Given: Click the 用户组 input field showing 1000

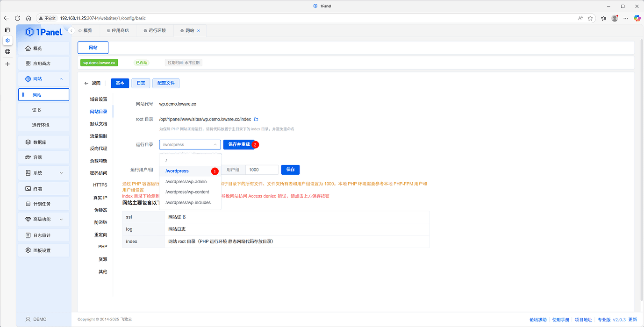Looking at the screenshot, I should click(x=261, y=170).
